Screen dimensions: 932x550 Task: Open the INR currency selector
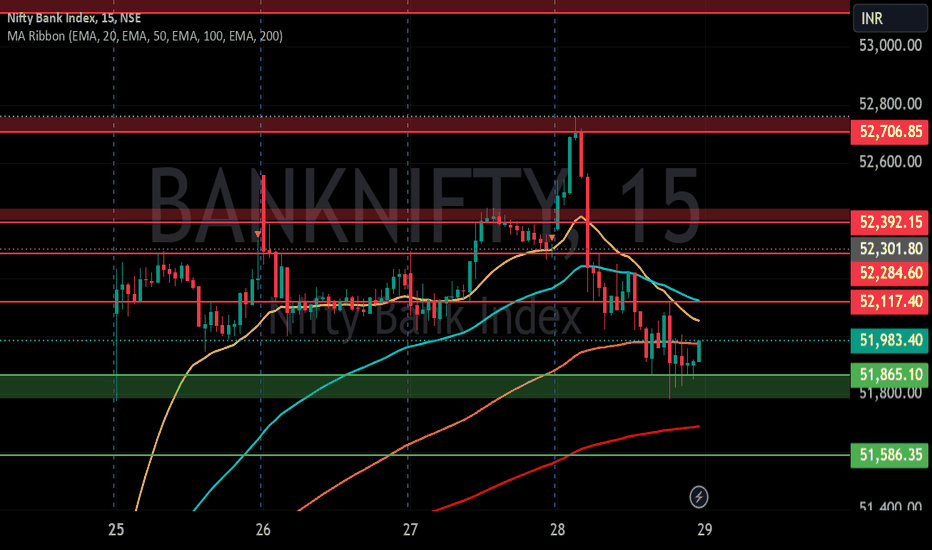(x=890, y=18)
